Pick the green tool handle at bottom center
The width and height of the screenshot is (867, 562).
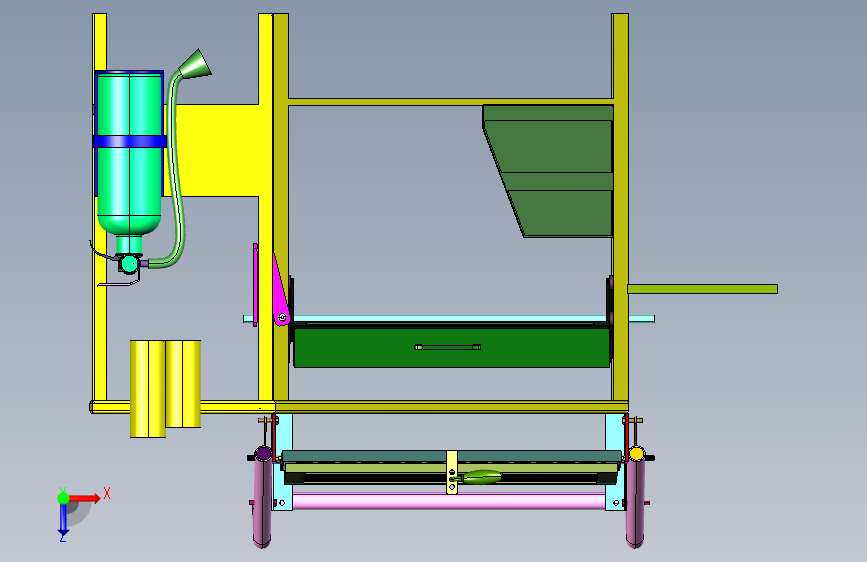(480, 476)
